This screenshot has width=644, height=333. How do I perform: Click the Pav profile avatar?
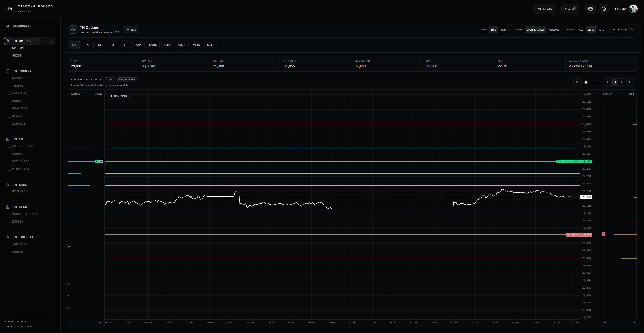click(x=633, y=9)
